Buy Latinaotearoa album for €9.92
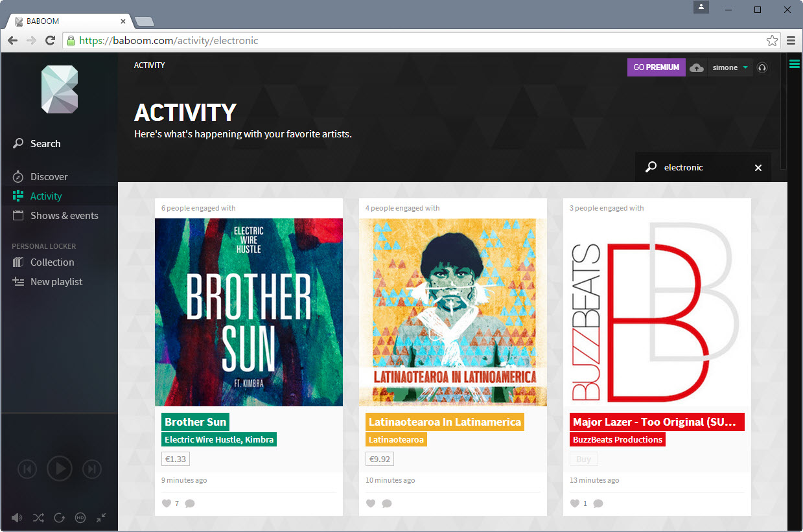 380,459
